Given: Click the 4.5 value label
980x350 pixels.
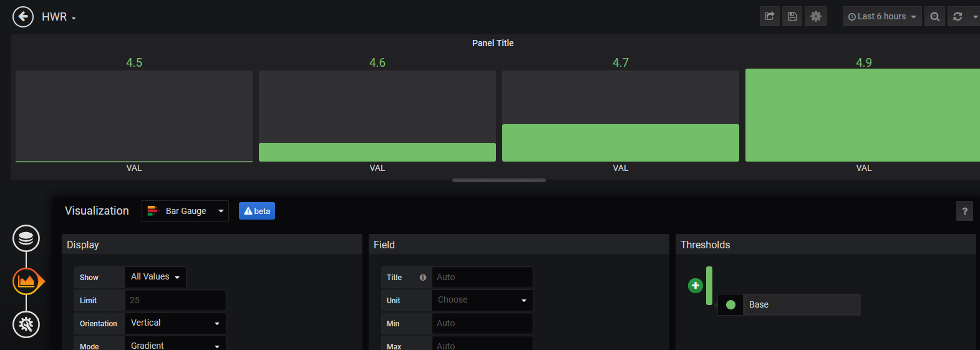Looking at the screenshot, I should coord(134,62).
